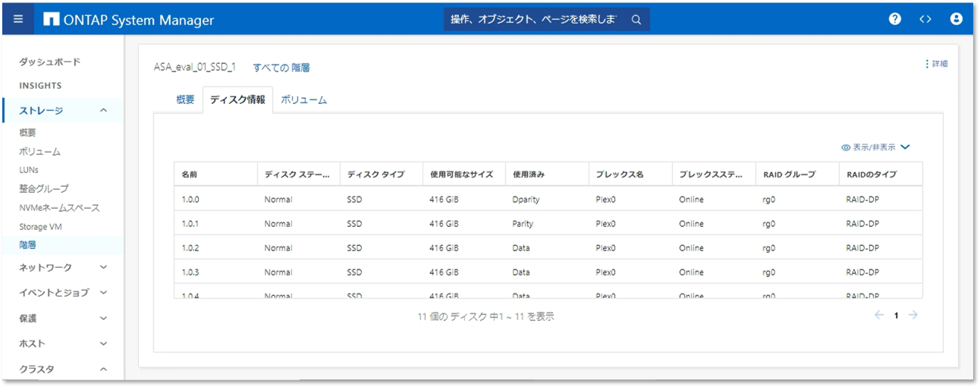
Task: Open the user account icon
Action: pos(956,20)
